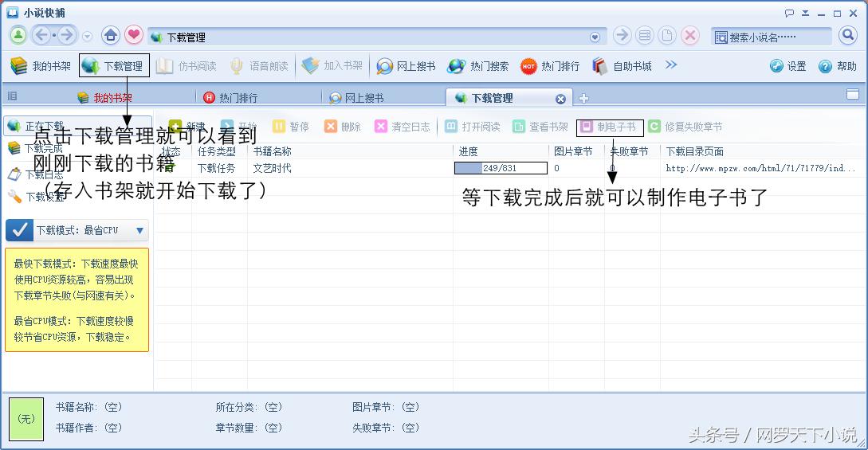The height and width of the screenshot is (450, 868).
Task: Click the tab list icon at left of tab bar
Action: [x=12, y=96]
